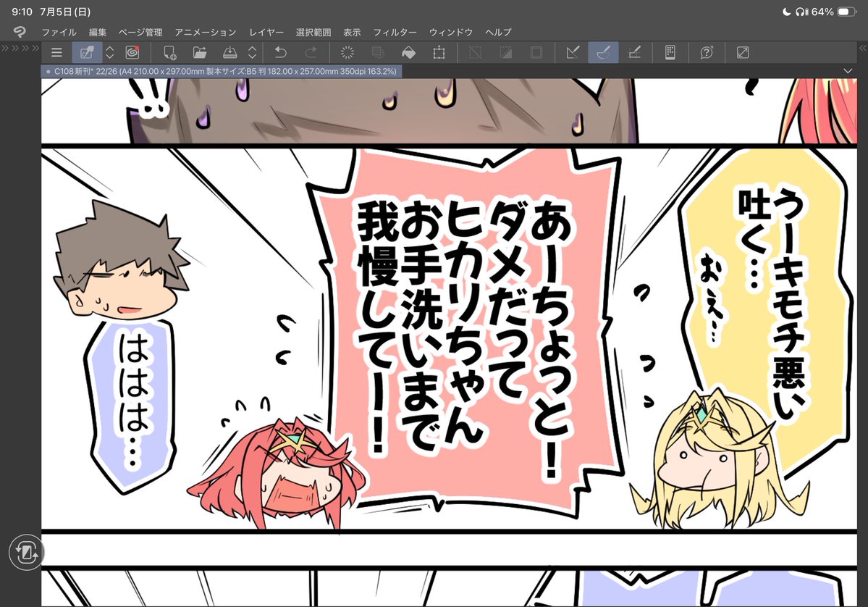Toggle Snap to Ruler
The image size is (868, 607).
[x=573, y=53]
